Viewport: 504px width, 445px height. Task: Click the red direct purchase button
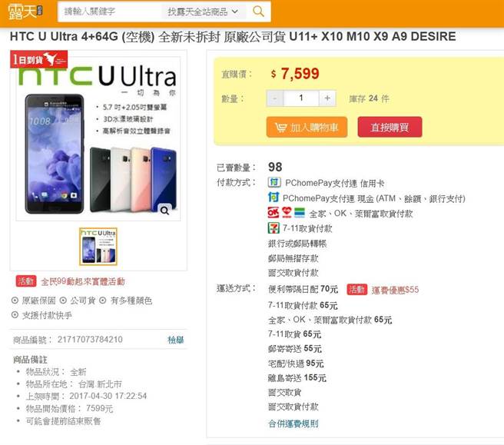(x=390, y=128)
